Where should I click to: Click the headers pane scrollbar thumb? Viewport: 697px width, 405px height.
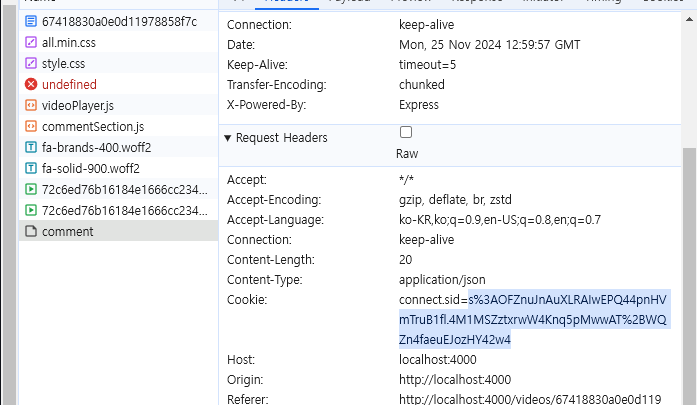[x=689, y=276]
